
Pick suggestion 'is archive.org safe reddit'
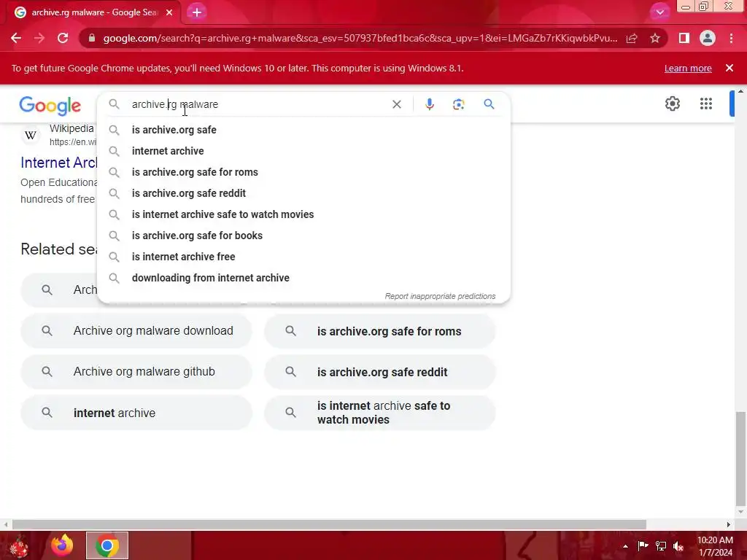[x=303, y=193]
